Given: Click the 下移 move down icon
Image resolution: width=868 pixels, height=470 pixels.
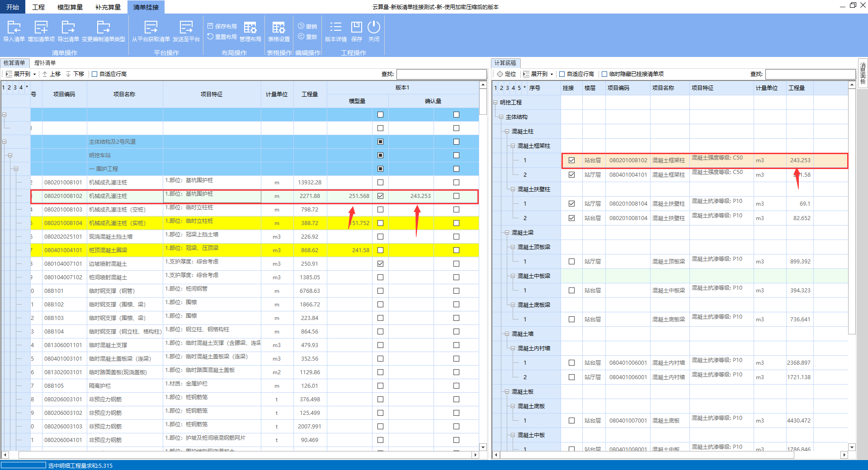Looking at the screenshot, I should tap(68, 74).
